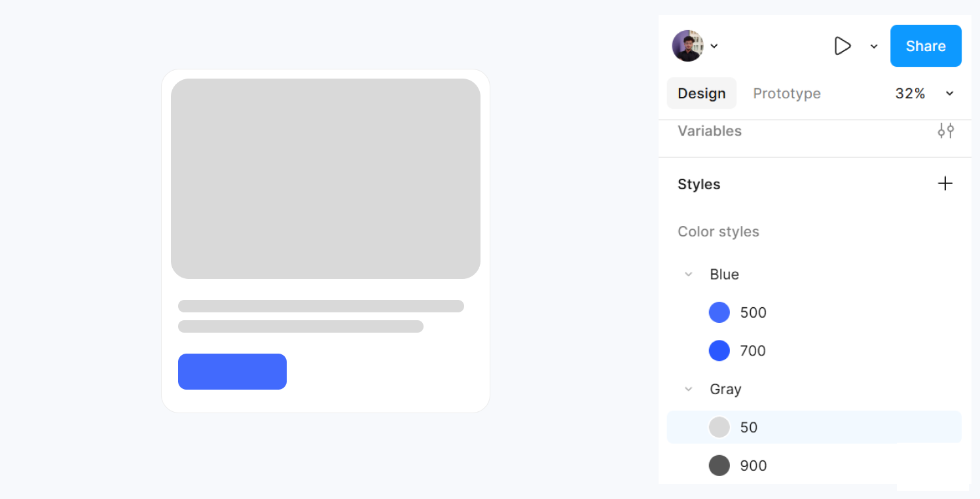Open the Variables settings sliders icon
Screen dimensions: 980x499
pos(945,131)
